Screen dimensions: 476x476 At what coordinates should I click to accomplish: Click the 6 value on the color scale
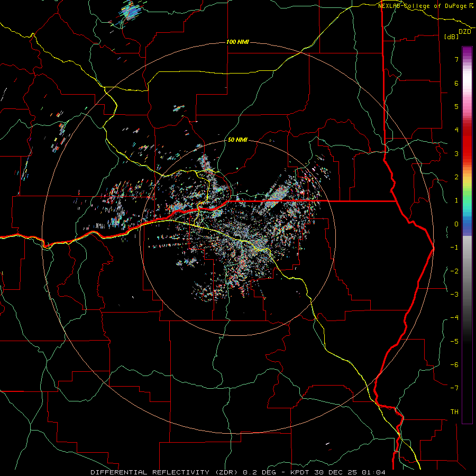[456, 83]
